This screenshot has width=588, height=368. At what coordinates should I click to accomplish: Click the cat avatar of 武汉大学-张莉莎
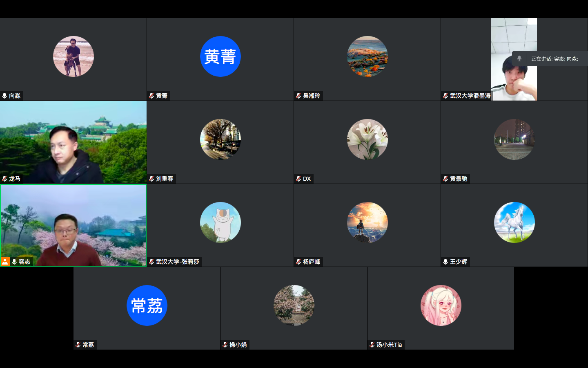220,222
